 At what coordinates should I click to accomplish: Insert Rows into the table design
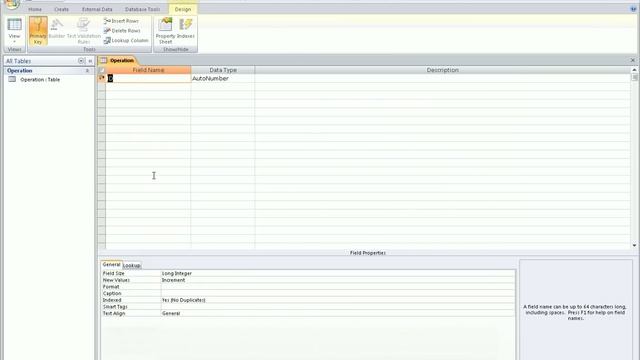pos(121,21)
